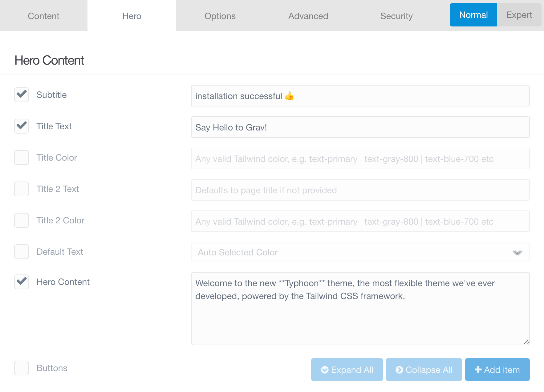This screenshot has width=544, height=392.
Task: Uncheck the Subtitle checkbox
Action: [x=22, y=95]
